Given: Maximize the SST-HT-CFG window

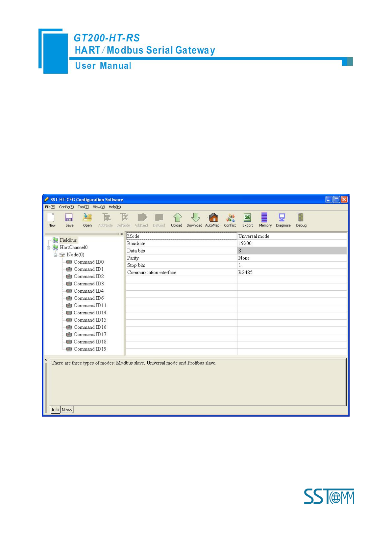Looking at the screenshot, I should pyautogui.click(x=336, y=200).
